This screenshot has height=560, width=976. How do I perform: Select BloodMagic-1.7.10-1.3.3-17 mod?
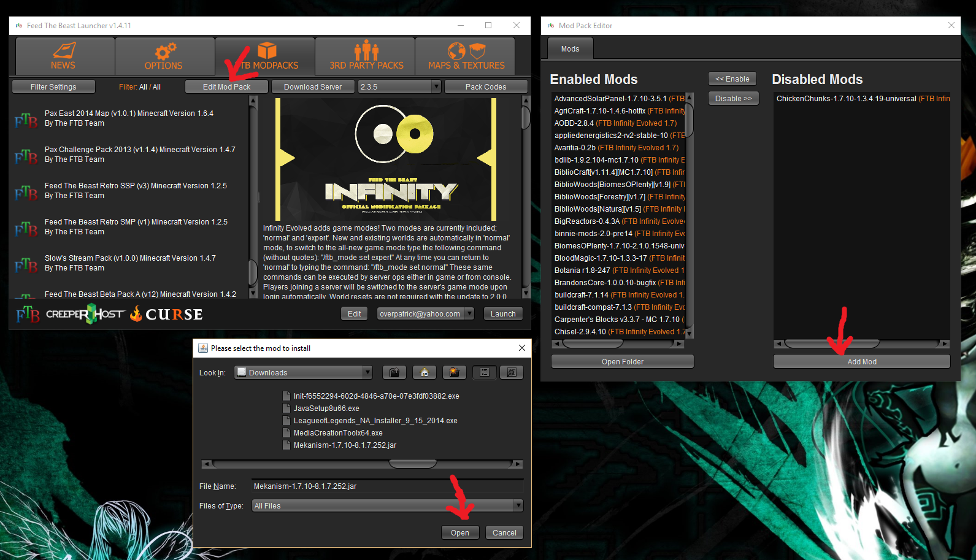[x=619, y=258]
